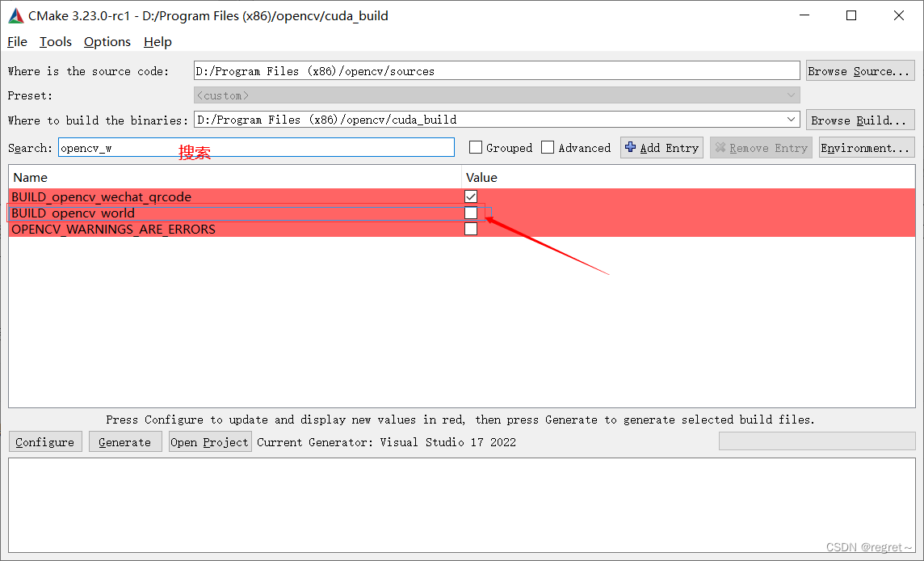Uncheck BUILD_opencv_wechat_qrcode checkbox

click(x=471, y=196)
